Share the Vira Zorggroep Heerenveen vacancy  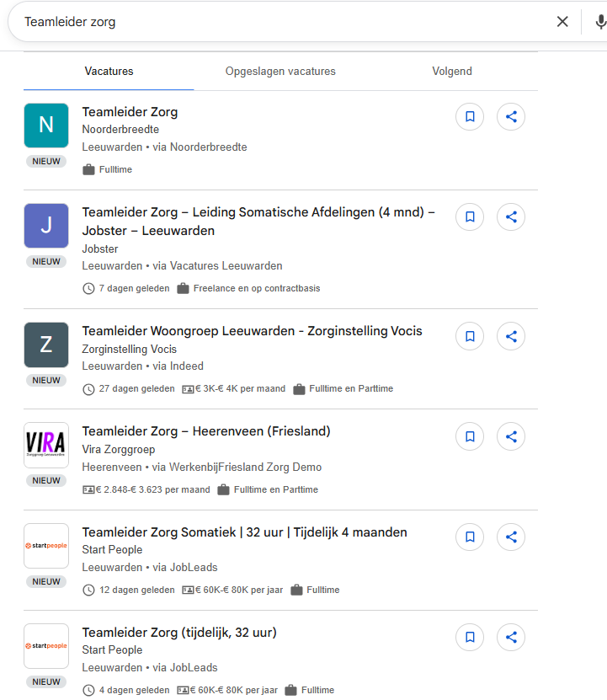pos(511,436)
